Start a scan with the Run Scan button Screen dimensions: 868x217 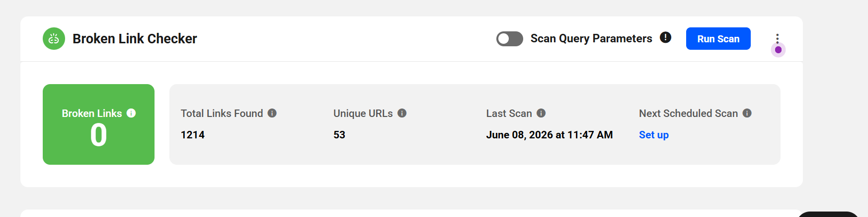tap(718, 39)
